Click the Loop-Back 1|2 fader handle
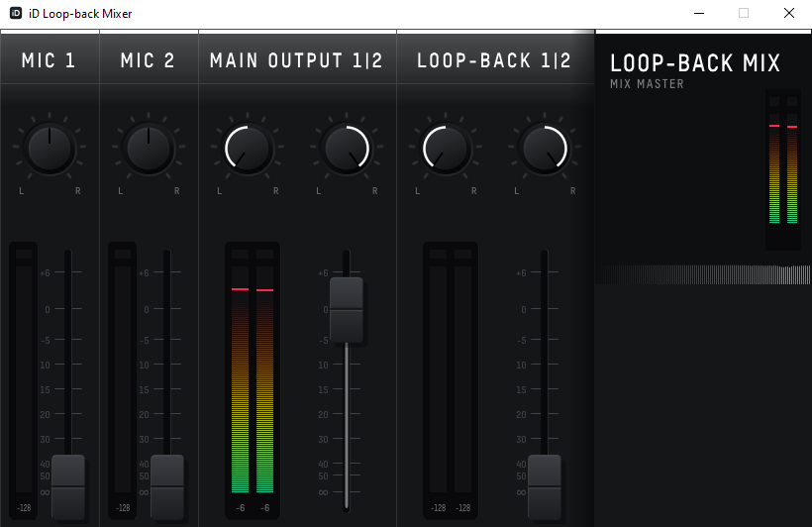This screenshot has width=812, height=527. tap(545, 487)
